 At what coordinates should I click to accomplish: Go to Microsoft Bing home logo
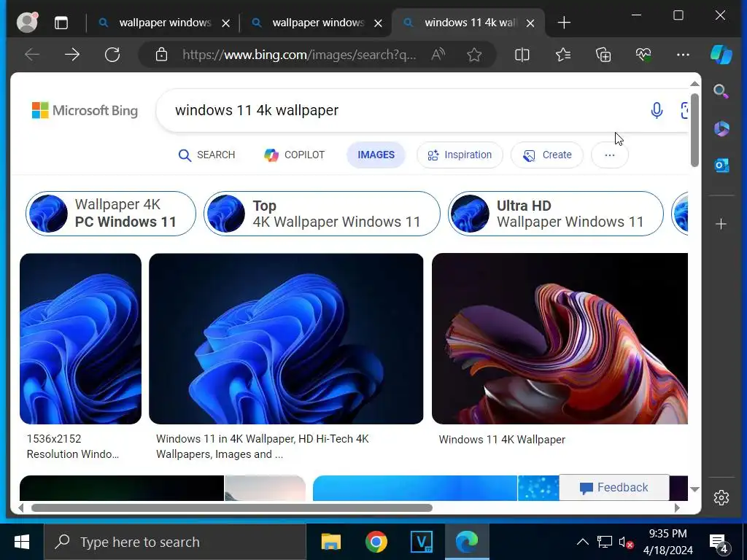click(85, 111)
